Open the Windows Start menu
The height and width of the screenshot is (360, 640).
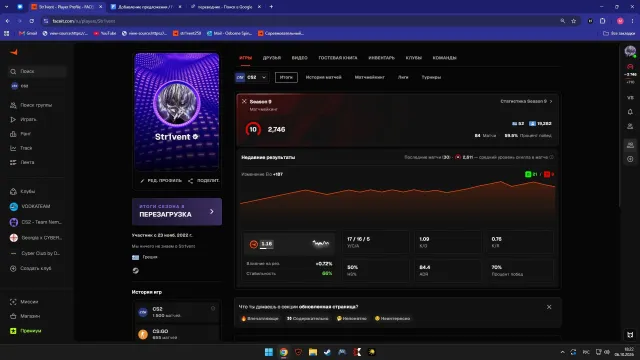[269, 352]
